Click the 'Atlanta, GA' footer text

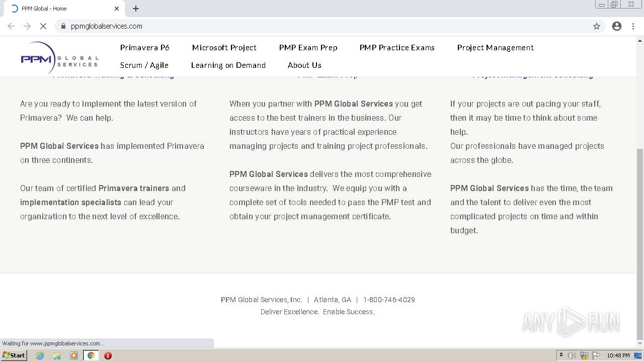333,300
